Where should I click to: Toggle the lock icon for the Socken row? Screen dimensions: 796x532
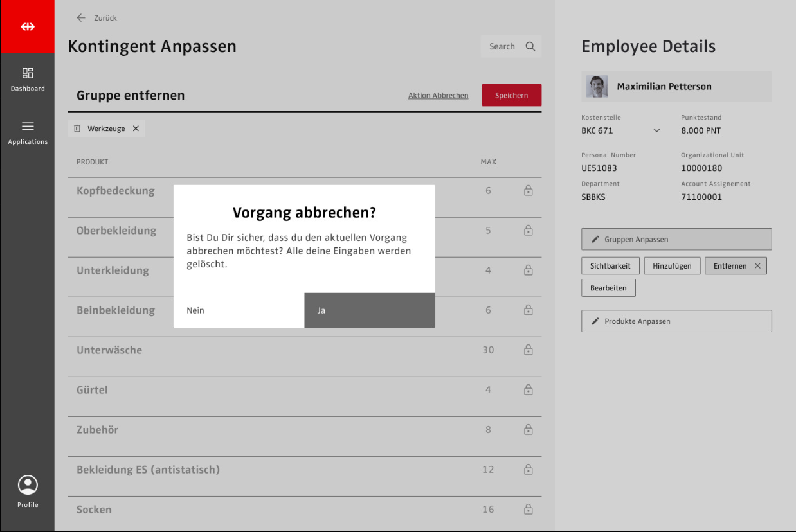pos(528,510)
